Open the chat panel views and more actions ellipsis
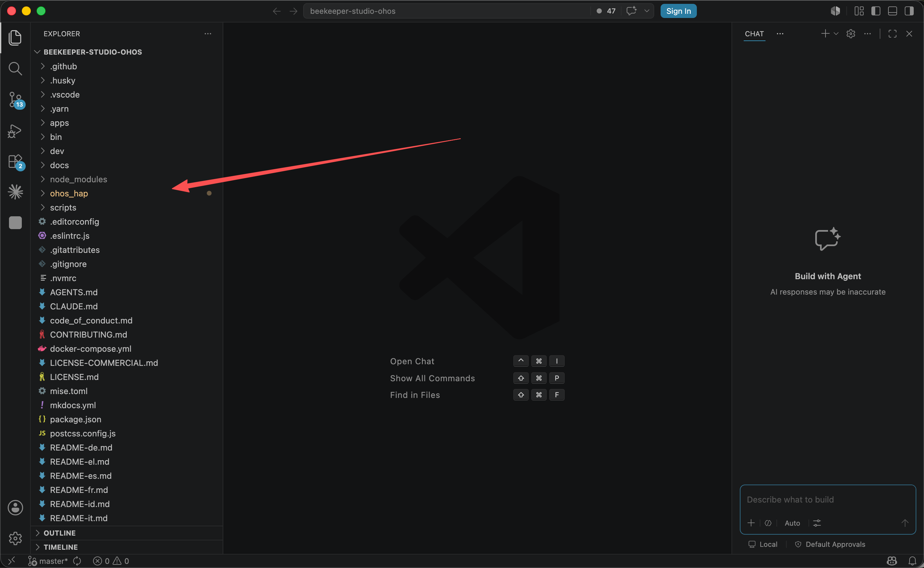Viewport: 924px width, 568px height. click(867, 34)
